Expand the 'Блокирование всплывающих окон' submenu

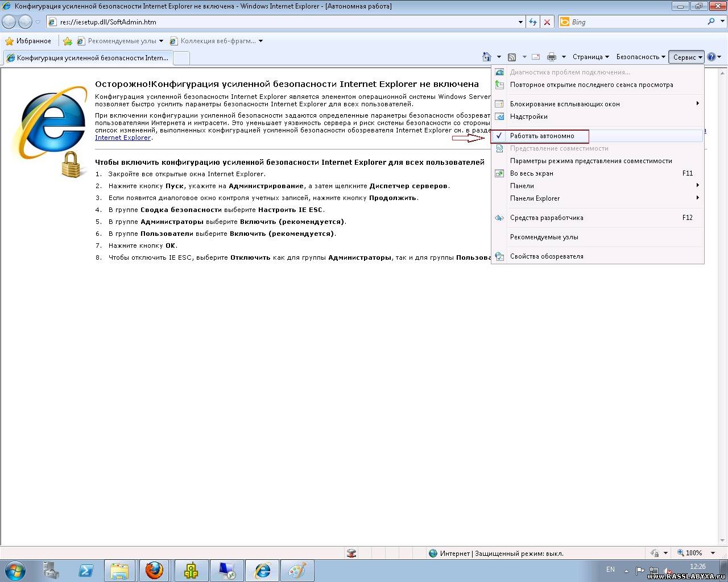tap(564, 104)
